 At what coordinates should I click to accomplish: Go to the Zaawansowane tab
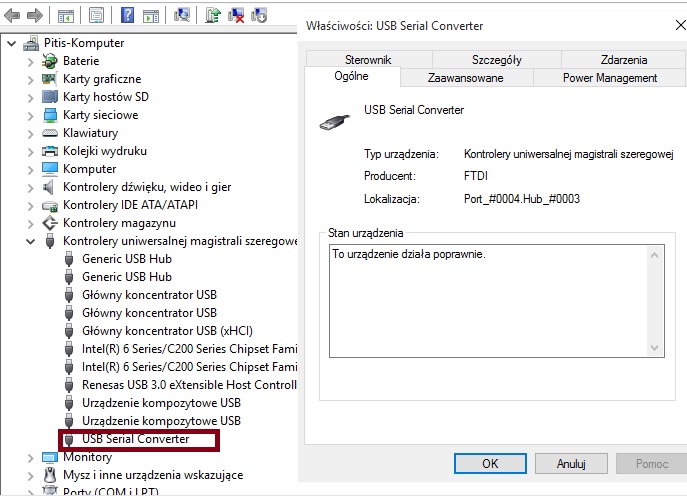465,78
